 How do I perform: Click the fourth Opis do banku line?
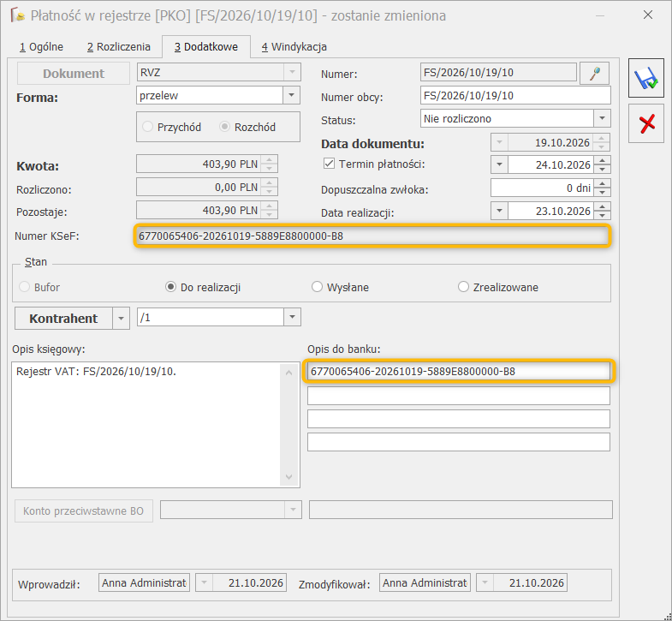tap(459, 442)
